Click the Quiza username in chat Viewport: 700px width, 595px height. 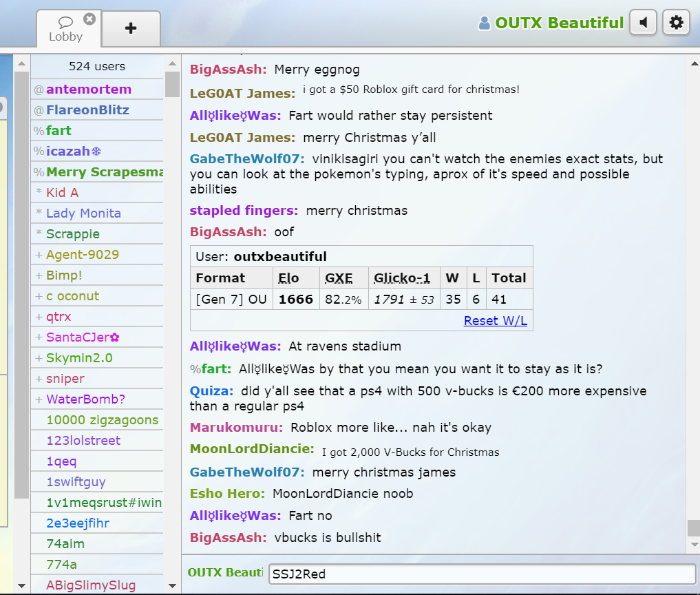coord(211,391)
